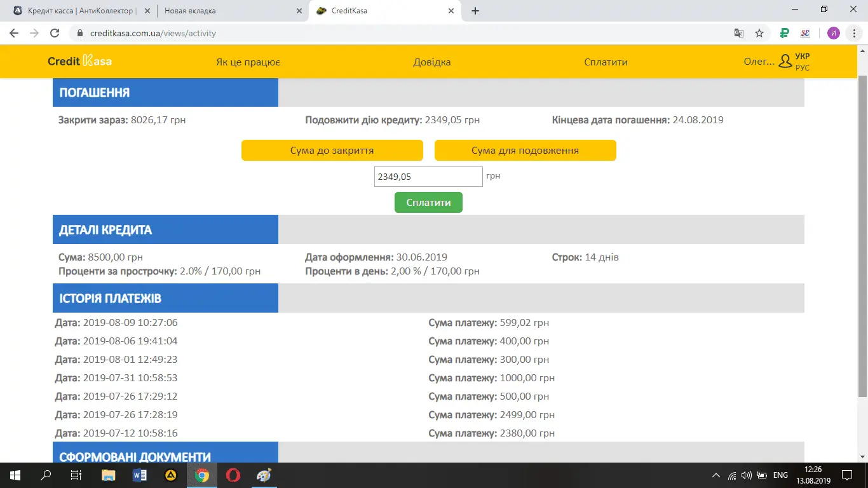Bookmark this page with the star icon
This screenshot has width=868, height=488.
tap(759, 33)
